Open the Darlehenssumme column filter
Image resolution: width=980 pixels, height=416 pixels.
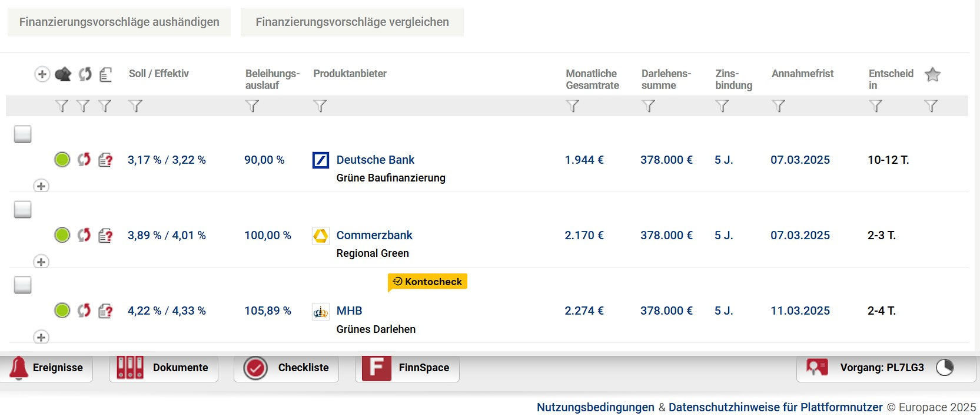point(648,106)
